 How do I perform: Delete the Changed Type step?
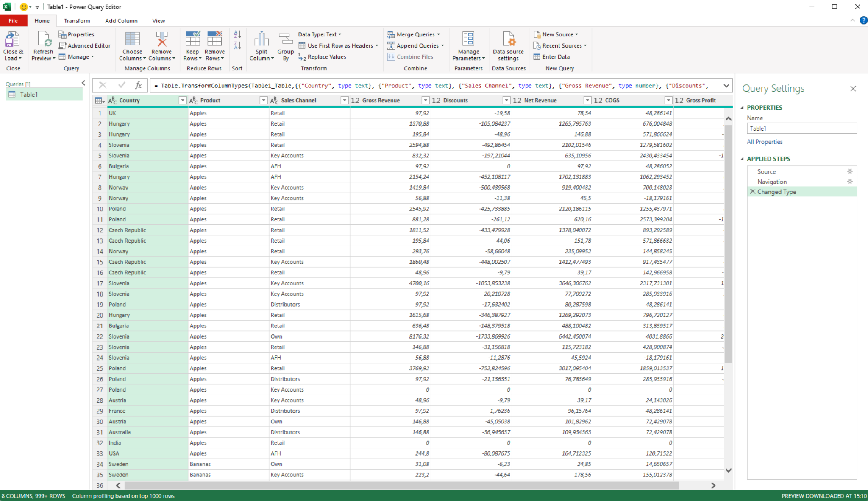click(752, 192)
